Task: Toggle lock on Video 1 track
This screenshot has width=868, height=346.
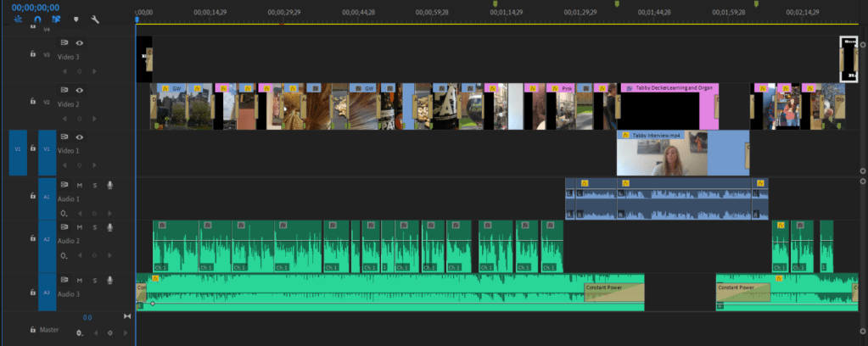Action: (32, 147)
